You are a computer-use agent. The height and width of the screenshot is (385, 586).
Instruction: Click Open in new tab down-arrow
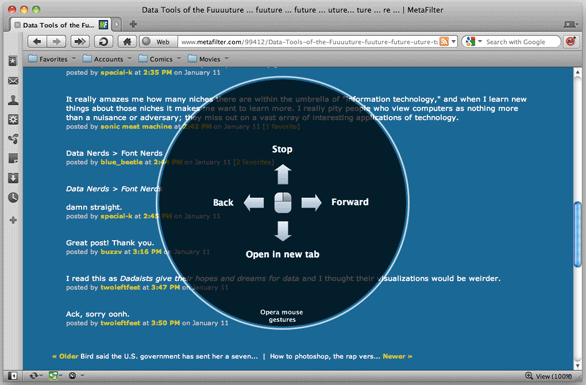tap(283, 231)
